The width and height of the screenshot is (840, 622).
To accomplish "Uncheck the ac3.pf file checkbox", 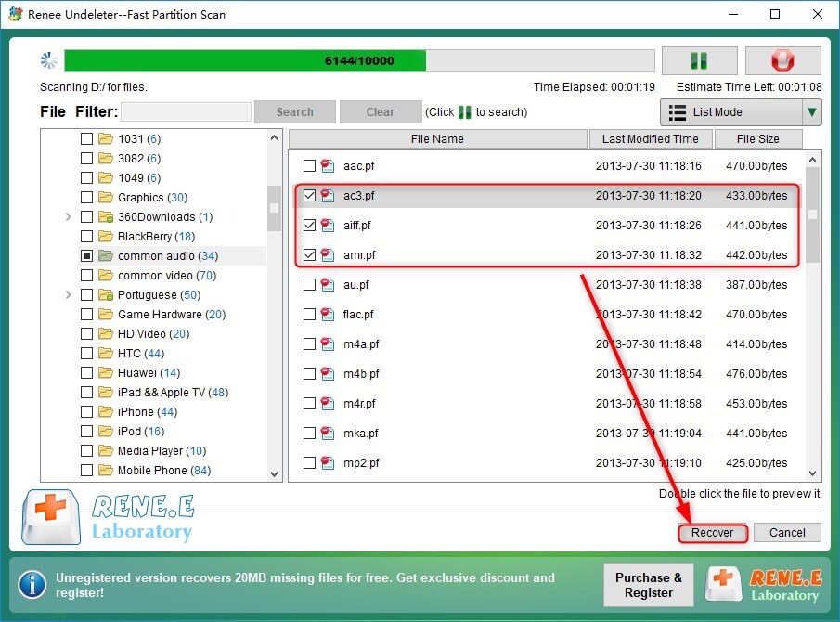I will [x=309, y=196].
